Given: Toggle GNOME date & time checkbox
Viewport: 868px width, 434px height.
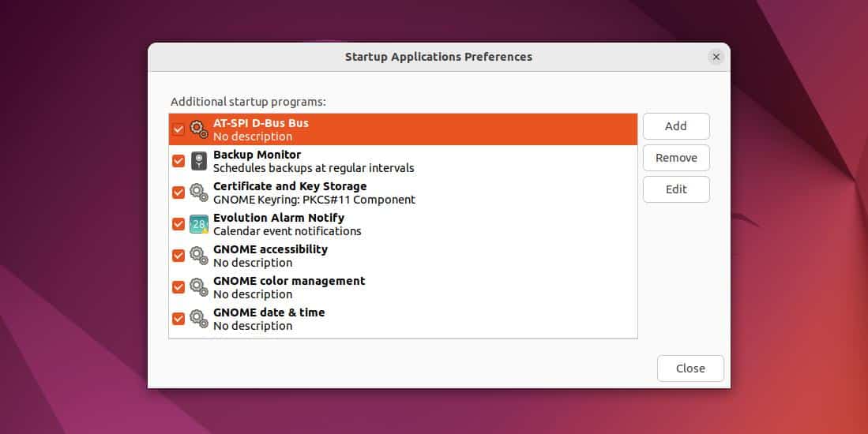Looking at the screenshot, I should tap(178, 319).
